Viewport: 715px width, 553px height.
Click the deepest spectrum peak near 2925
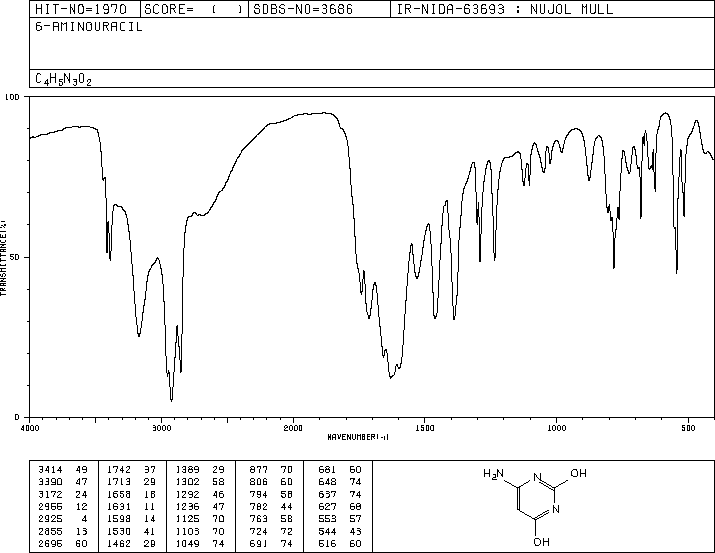(x=171, y=400)
